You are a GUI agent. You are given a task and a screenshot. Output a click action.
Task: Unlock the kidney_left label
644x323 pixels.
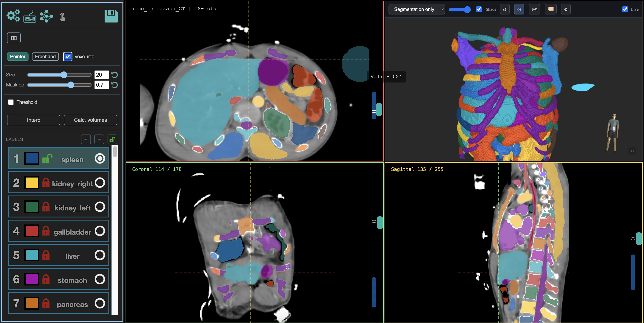click(x=46, y=207)
